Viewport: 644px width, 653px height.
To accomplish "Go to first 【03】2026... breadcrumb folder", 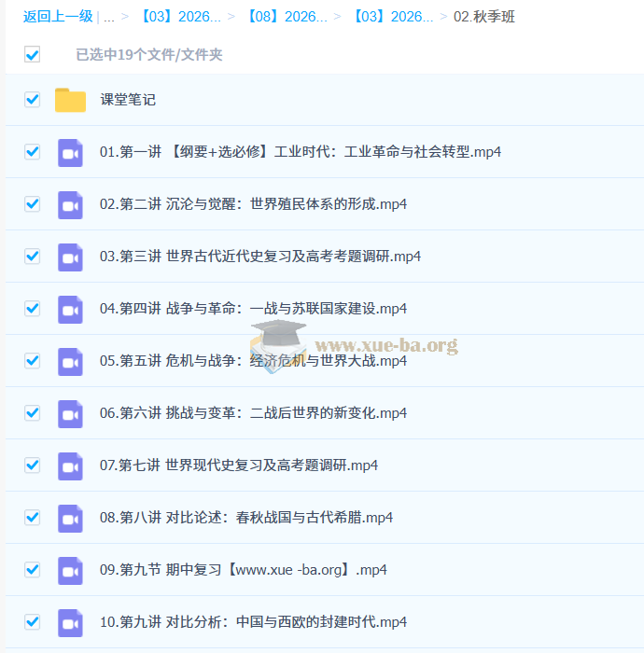I will click(180, 17).
